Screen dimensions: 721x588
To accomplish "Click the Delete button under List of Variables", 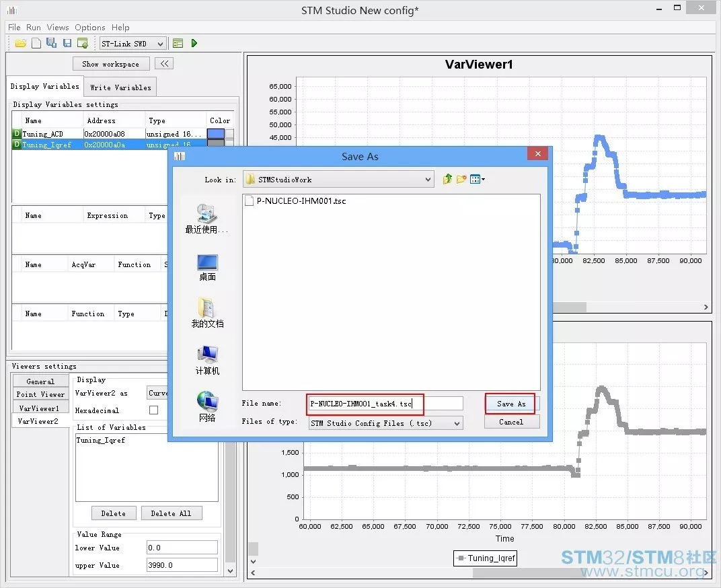I will coord(113,513).
